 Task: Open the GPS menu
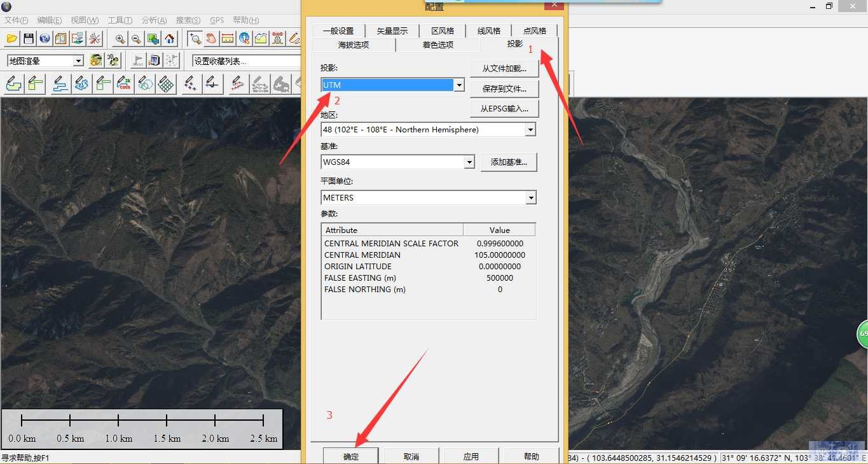coord(217,20)
